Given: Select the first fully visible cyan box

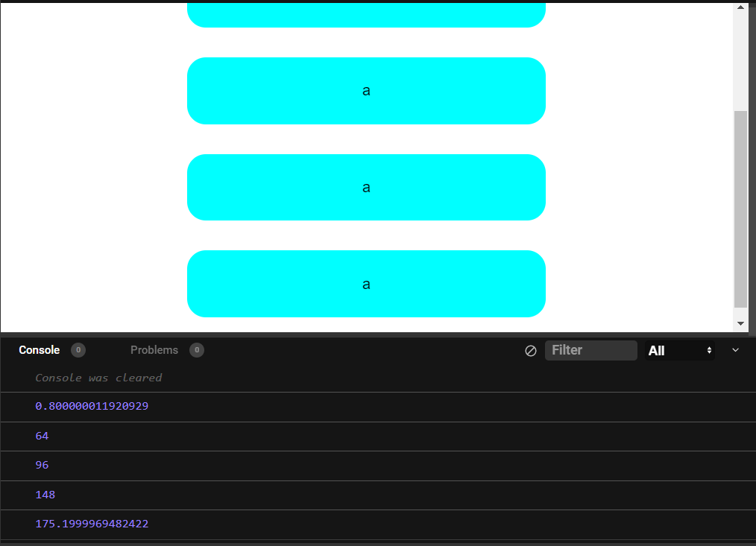Looking at the screenshot, I should [366, 91].
